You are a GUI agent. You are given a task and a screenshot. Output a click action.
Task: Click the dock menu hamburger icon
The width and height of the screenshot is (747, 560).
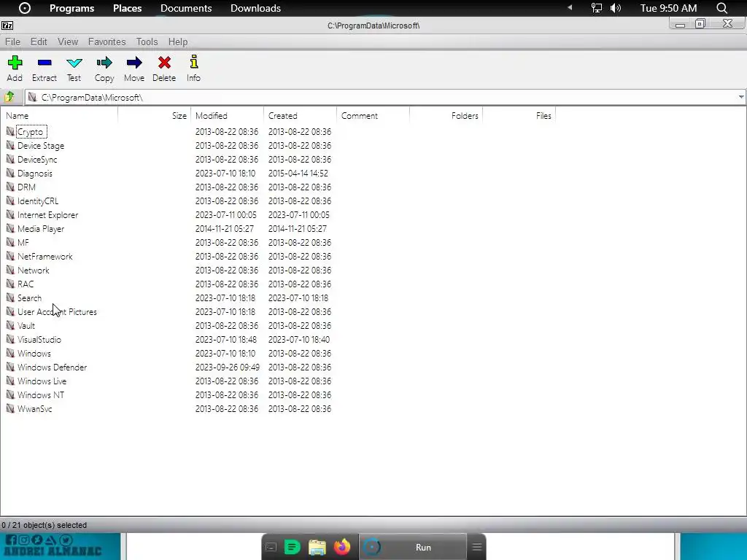click(477, 547)
